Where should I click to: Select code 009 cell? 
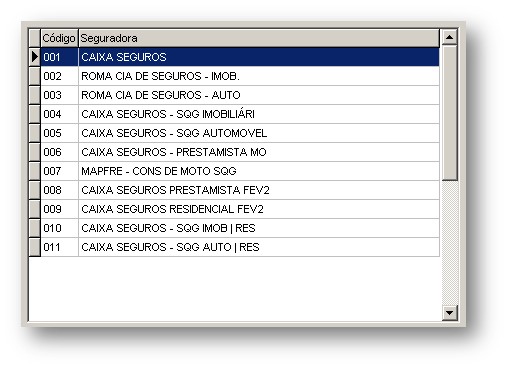click(59, 209)
